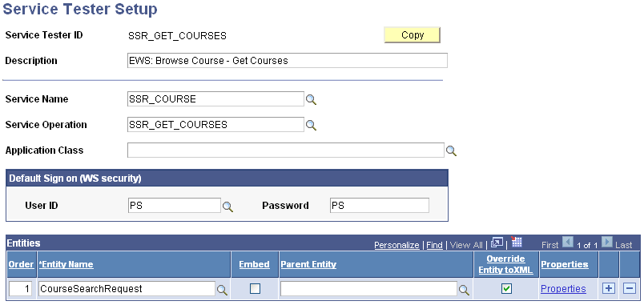Click the Copy button
Screen dimensions: 644x305
412,35
